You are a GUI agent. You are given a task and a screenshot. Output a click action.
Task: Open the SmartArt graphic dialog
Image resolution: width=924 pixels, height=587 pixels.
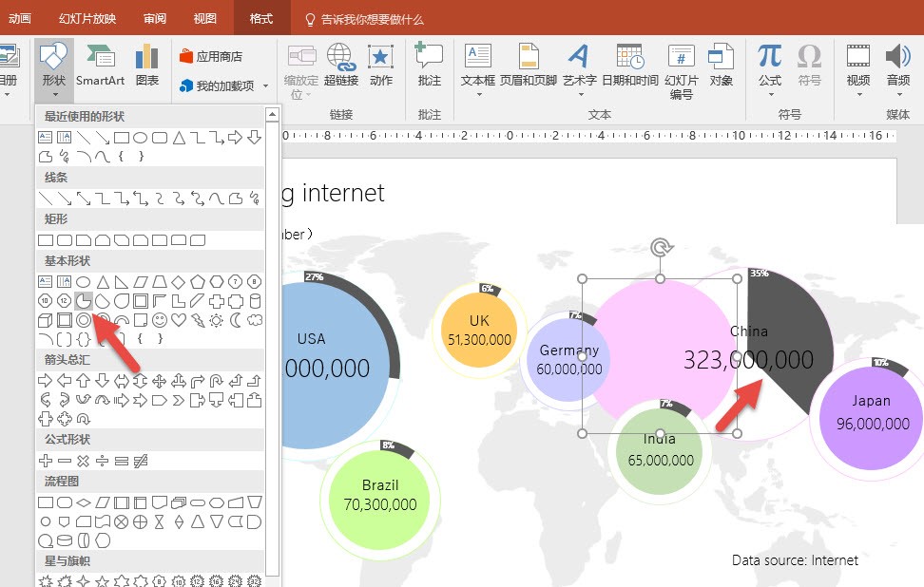tap(100, 66)
